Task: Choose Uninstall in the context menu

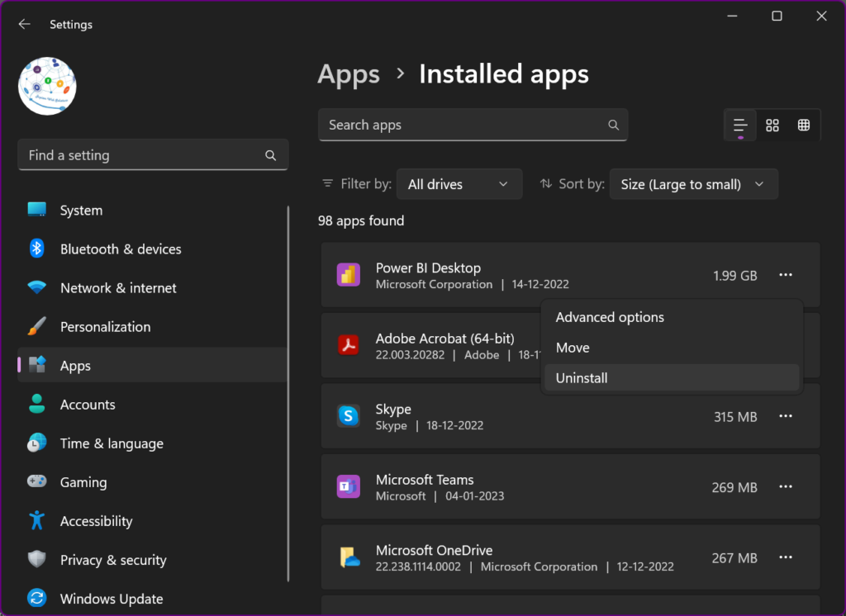Action: [x=672, y=378]
